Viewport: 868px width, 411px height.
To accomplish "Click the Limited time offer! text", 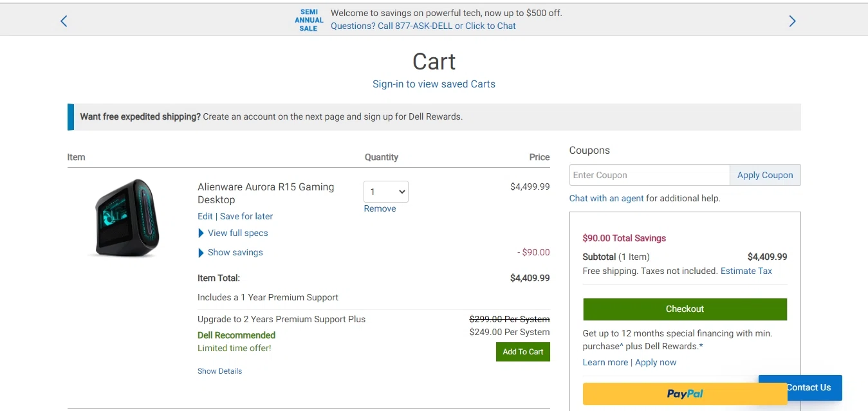I will click(234, 348).
